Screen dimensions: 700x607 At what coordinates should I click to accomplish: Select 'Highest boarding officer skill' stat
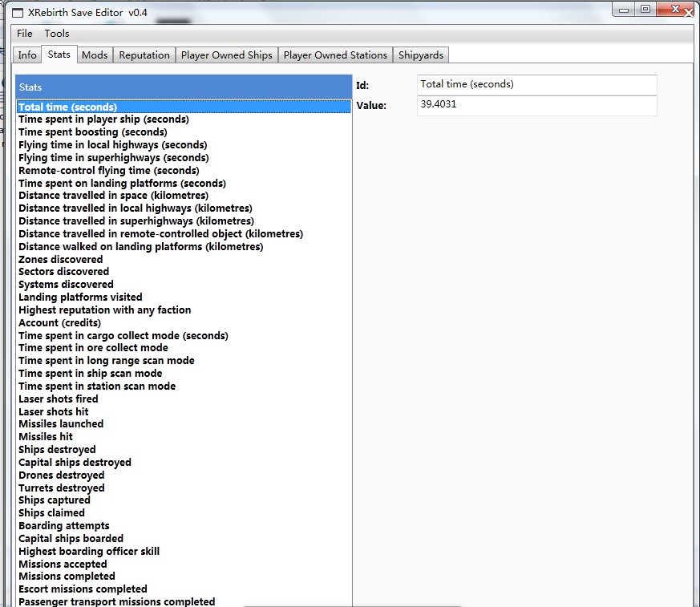tap(184, 551)
